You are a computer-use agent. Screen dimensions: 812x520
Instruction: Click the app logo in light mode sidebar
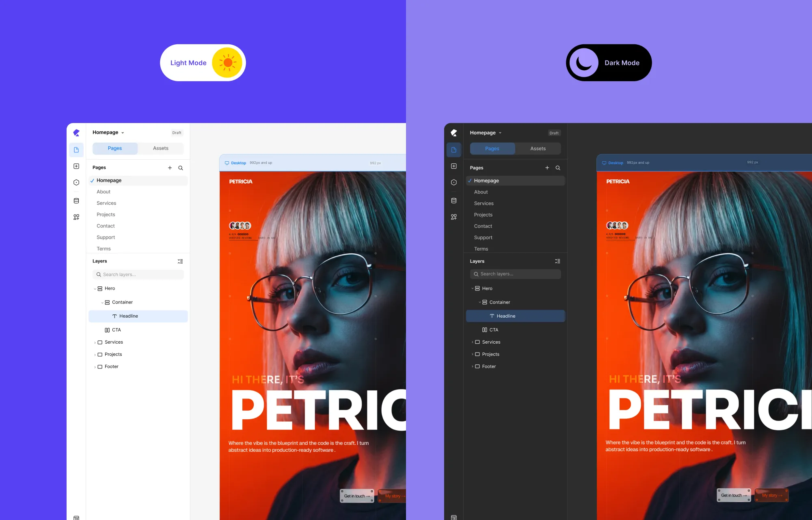click(x=76, y=133)
